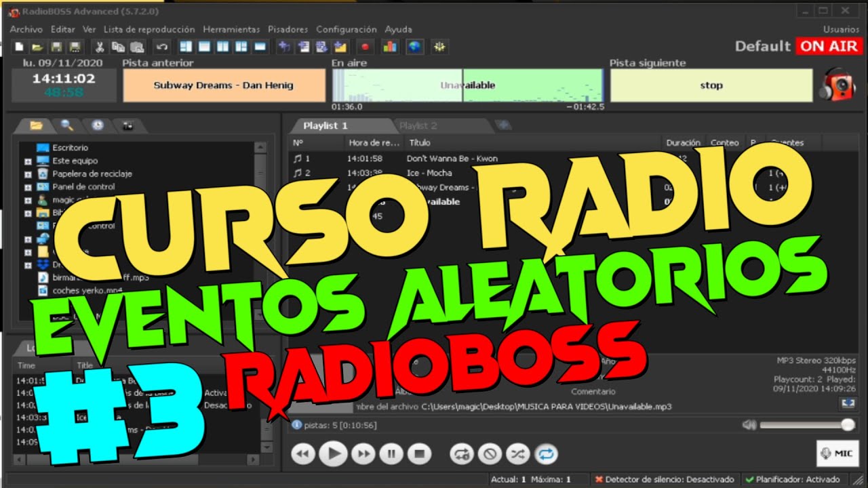This screenshot has height=488, width=868.
Task: Expand the magic user folder node
Action: click(28, 200)
